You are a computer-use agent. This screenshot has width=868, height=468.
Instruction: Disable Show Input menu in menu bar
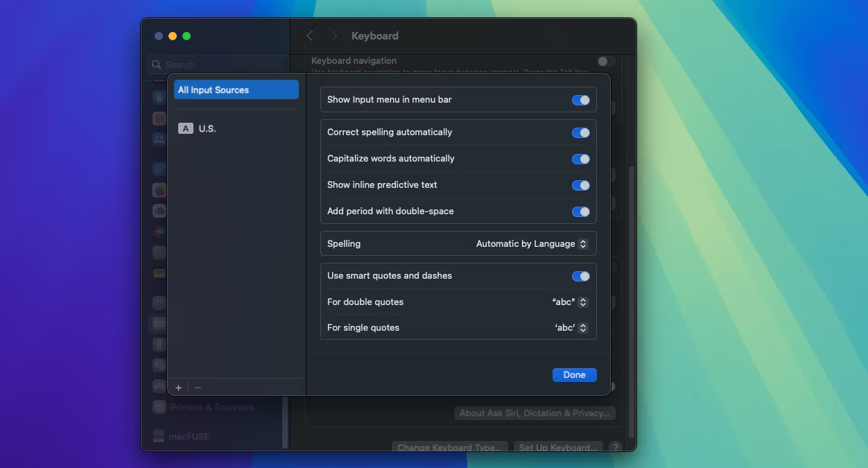click(580, 100)
